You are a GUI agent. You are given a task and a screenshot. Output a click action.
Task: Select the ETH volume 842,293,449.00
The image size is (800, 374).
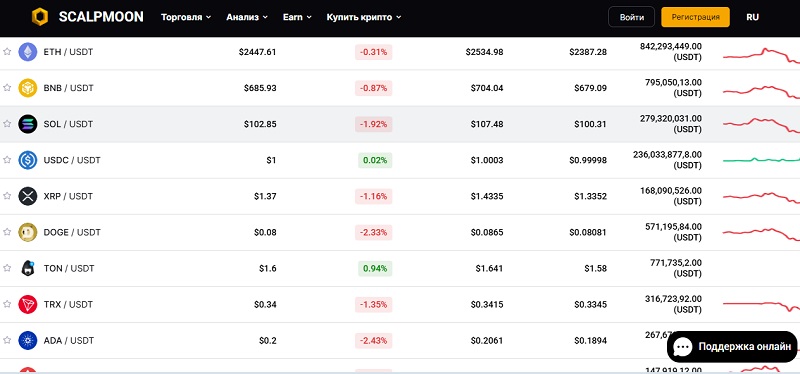(x=671, y=46)
